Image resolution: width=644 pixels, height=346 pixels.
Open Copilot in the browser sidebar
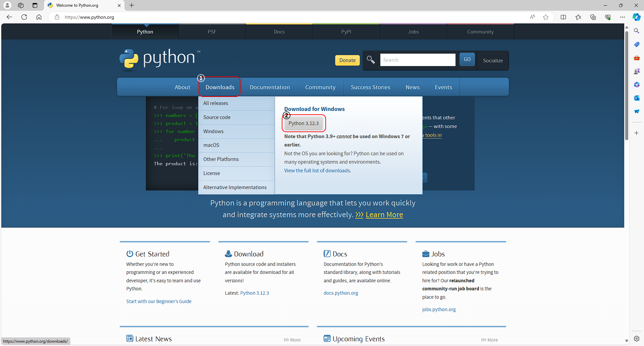636,17
